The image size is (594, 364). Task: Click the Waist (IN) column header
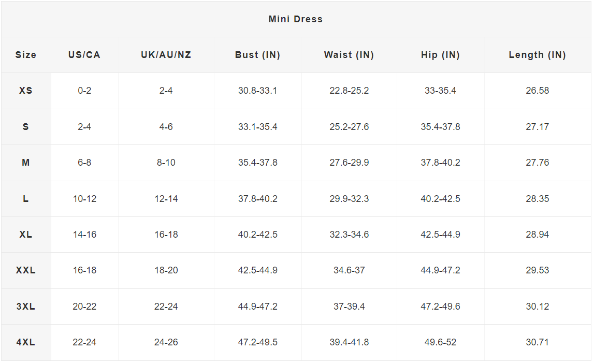click(x=349, y=55)
